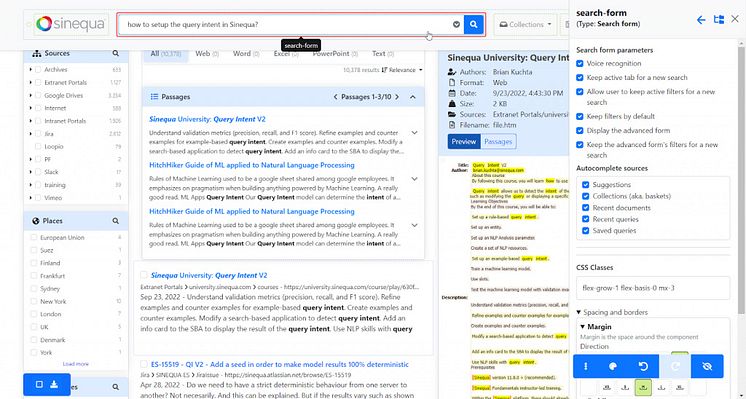Viewport: 746px width, 399px height.
Task: Open the ES-15519 QI V2 result link
Action: point(280,364)
